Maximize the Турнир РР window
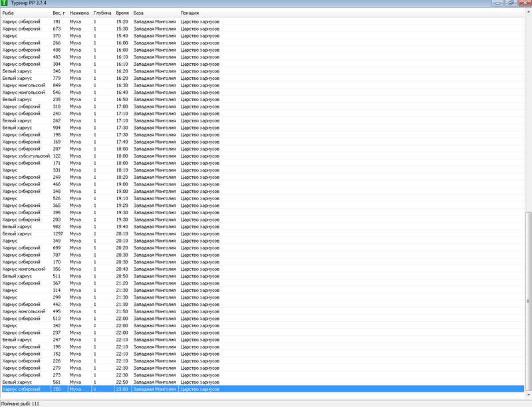This screenshot has width=532, height=407. [511, 3]
